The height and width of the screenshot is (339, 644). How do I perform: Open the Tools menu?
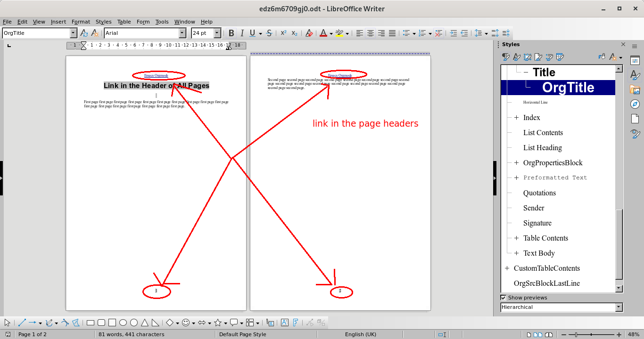[162, 22]
